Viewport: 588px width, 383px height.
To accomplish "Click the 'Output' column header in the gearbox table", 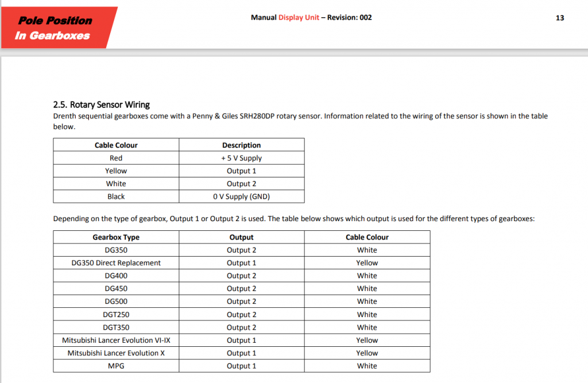I will pyautogui.click(x=242, y=237).
